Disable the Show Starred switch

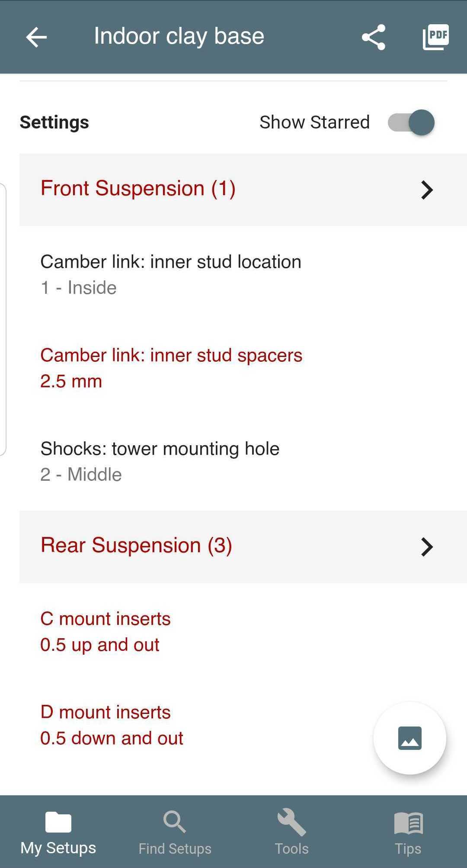411,122
